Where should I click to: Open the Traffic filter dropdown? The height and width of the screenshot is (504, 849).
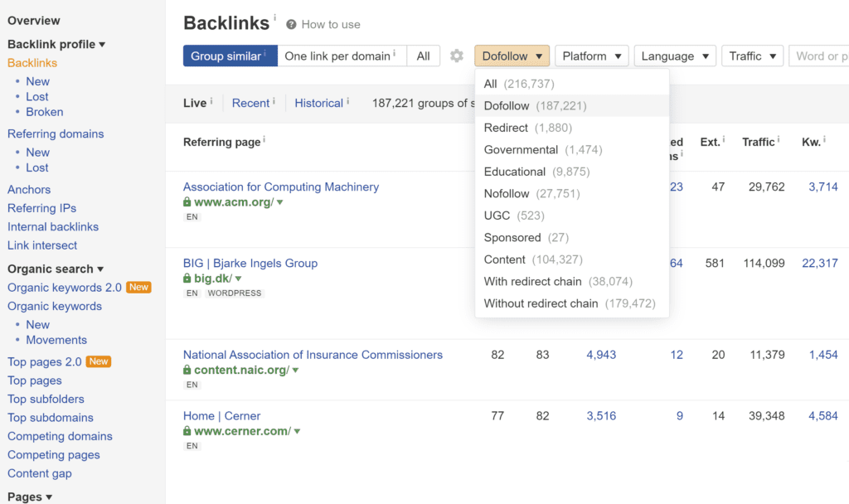click(753, 56)
